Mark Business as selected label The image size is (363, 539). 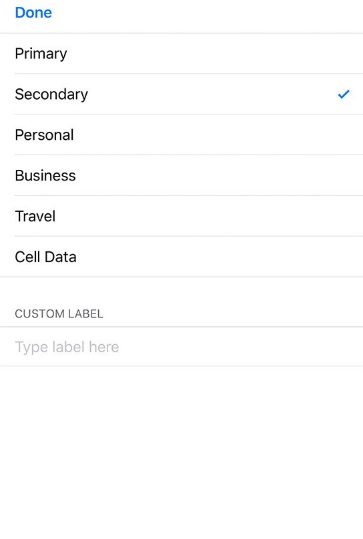pyautogui.click(x=182, y=175)
